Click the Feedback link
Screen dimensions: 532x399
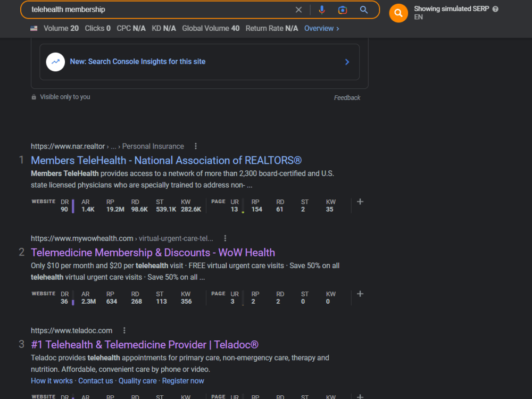pyautogui.click(x=347, y=98)
